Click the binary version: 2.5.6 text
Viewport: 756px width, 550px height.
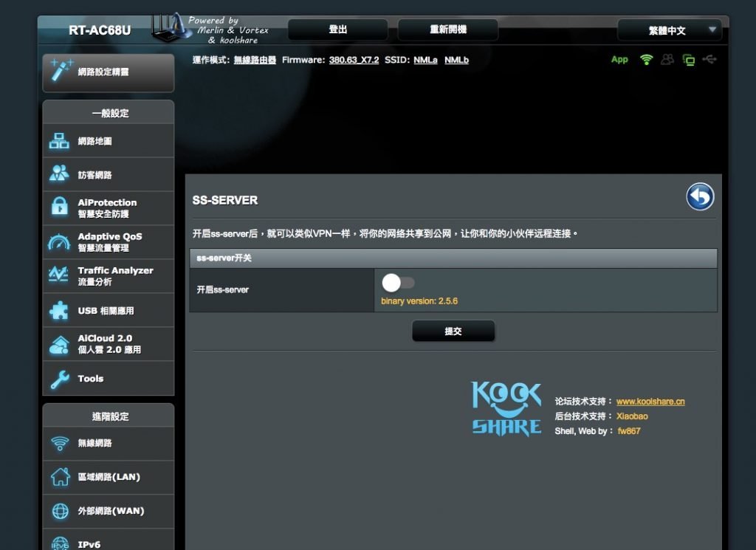click(x=419, y=301)
